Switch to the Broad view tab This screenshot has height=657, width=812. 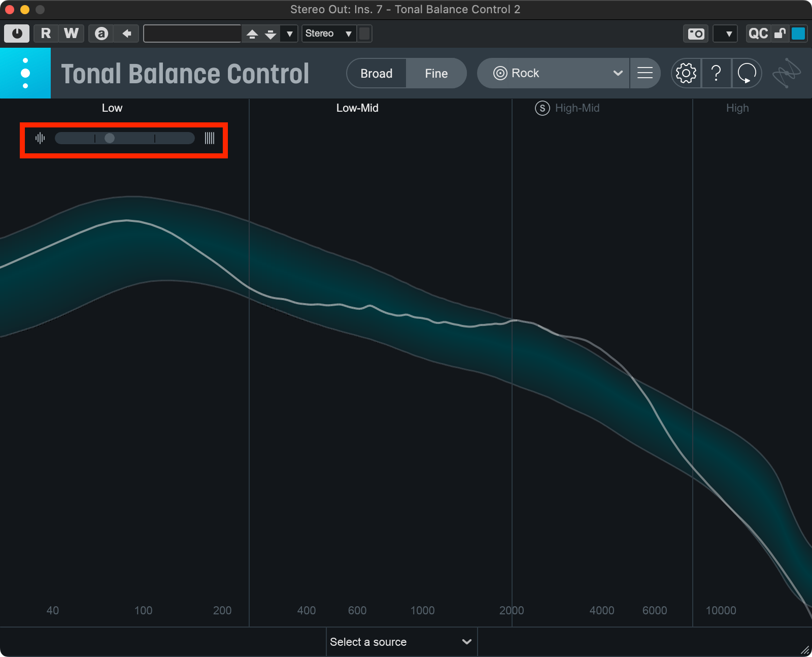(376, 74)
